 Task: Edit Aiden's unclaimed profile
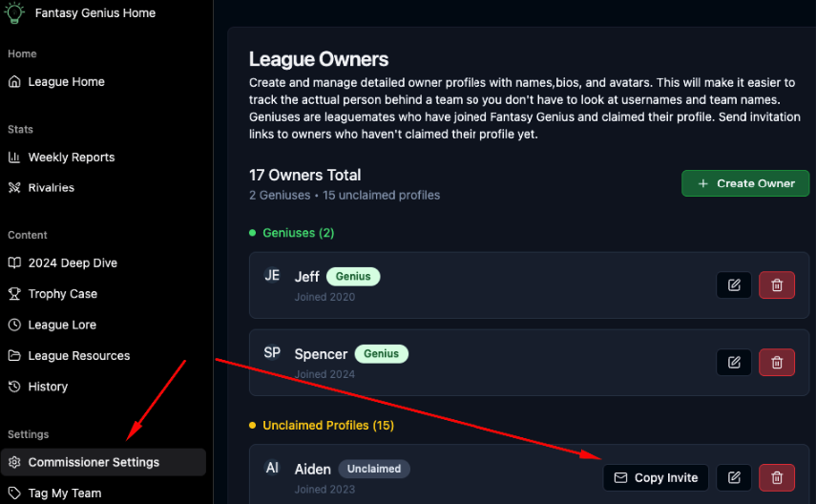coord(734,477)
